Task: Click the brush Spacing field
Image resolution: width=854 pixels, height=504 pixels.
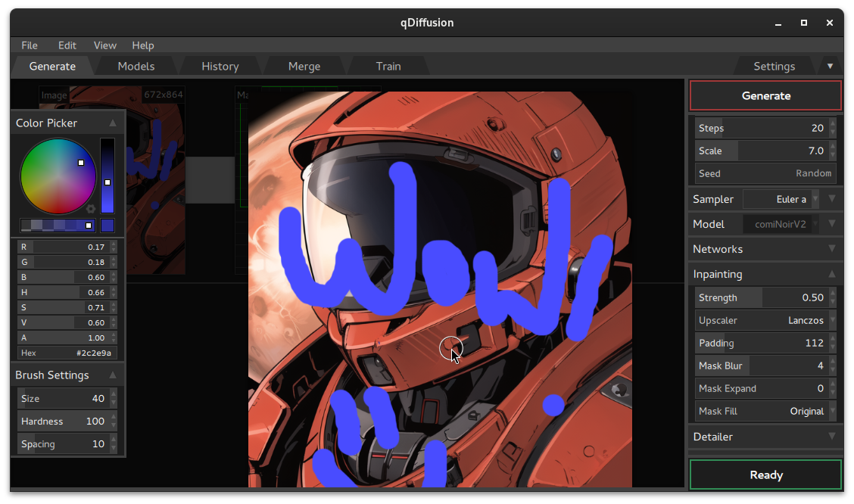Action: (67, 444)
